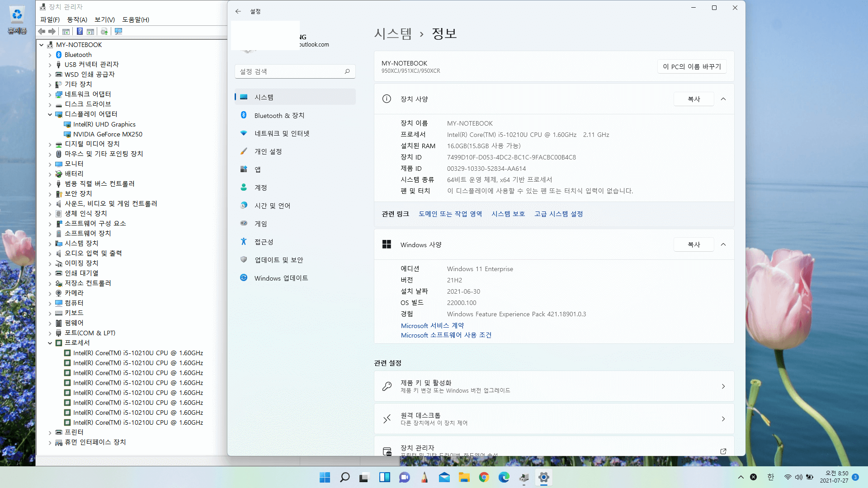Toggle the Korean IME indicator 한

[x=771, y=477]
